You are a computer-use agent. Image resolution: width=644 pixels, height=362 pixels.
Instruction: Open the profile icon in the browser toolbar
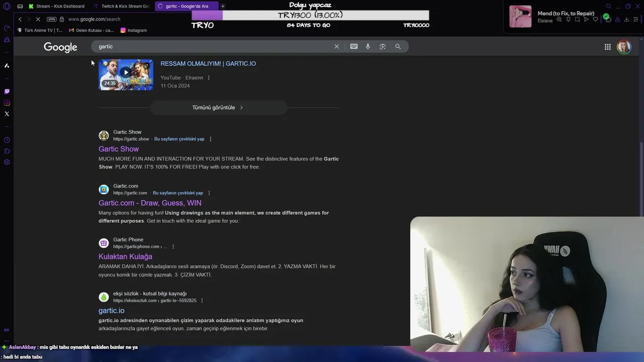(x=617, y=20)
